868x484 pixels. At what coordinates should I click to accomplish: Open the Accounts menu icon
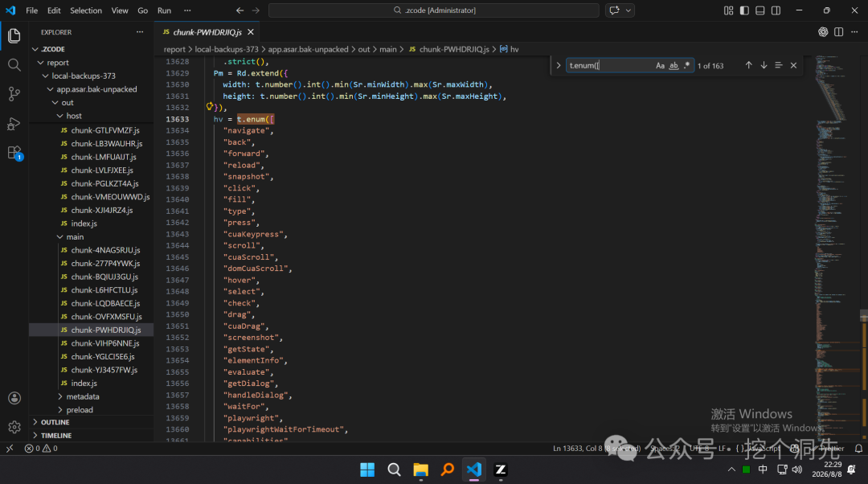[x=14, y=398]
